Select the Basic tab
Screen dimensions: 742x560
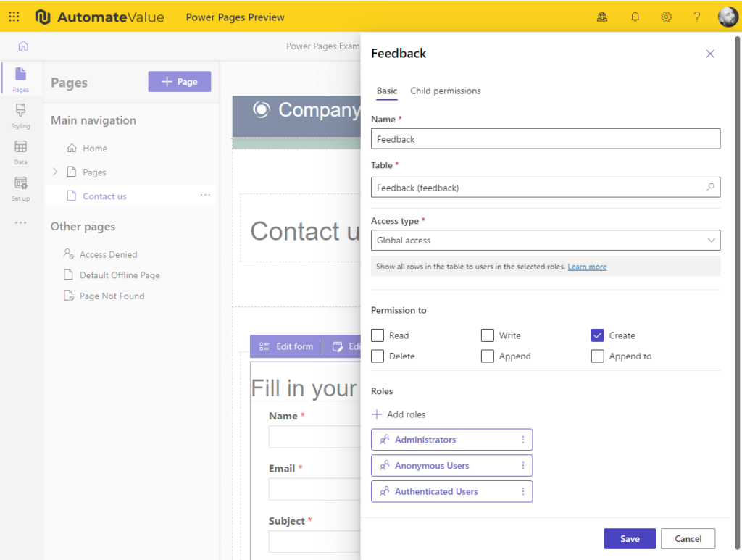(x=386, y=91)
